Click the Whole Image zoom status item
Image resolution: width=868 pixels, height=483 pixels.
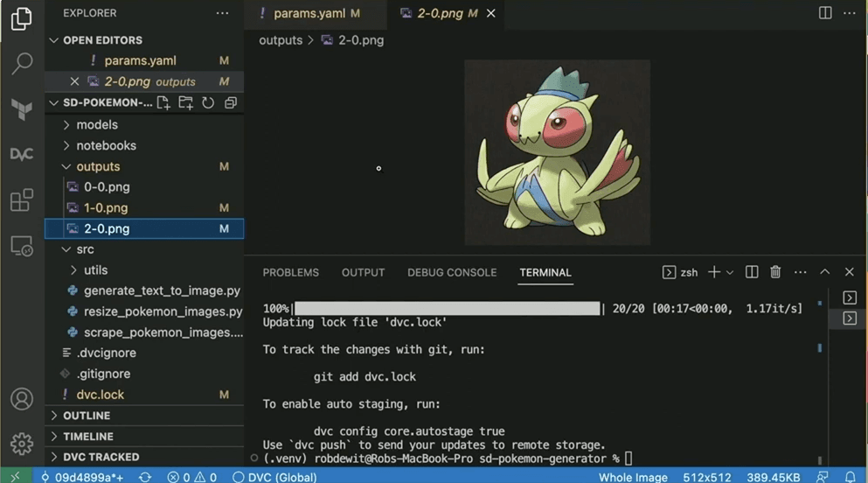pos(633,477)
